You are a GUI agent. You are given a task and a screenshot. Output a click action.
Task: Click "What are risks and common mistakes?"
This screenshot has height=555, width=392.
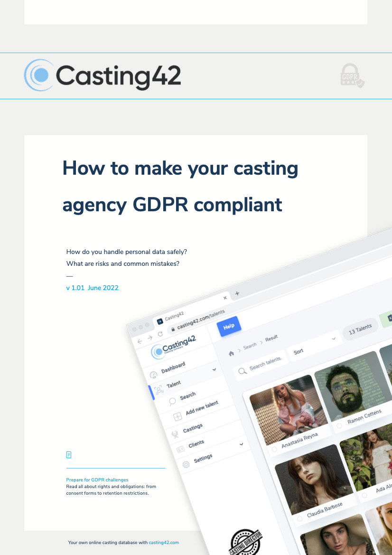pyautogui.click(x=123, y=263)
